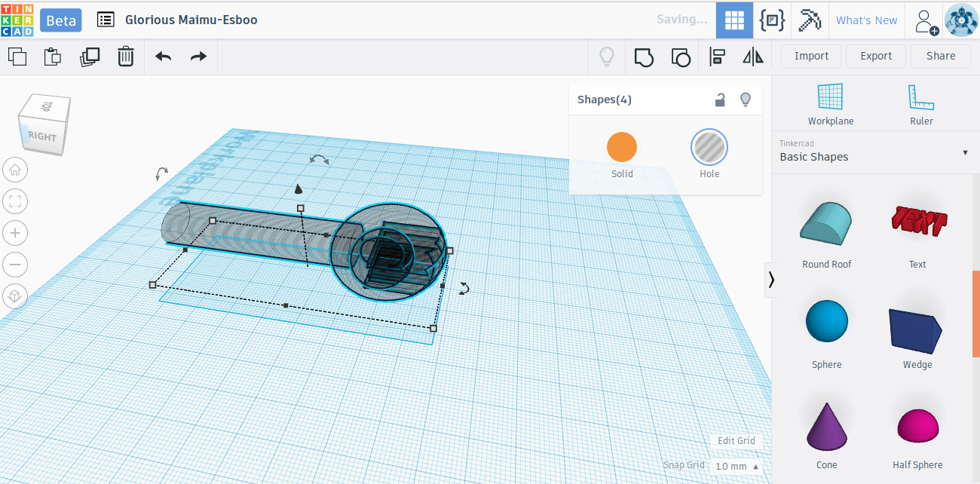The width and height of the screenshot is (980, 484).
Task: Open the Snap Grid 1.0 mm dropdown
Action: coord(737,466)
